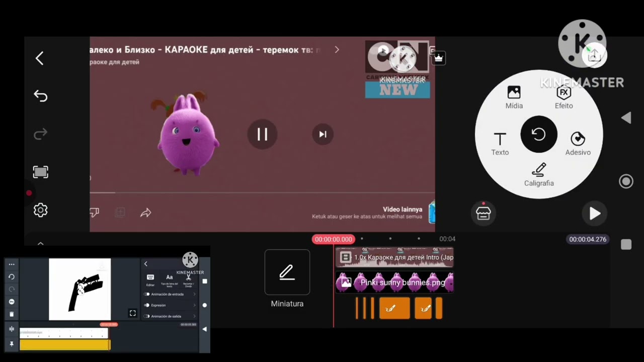
Task: Open the three-dots menu in inset window
Action: (12, 264)
